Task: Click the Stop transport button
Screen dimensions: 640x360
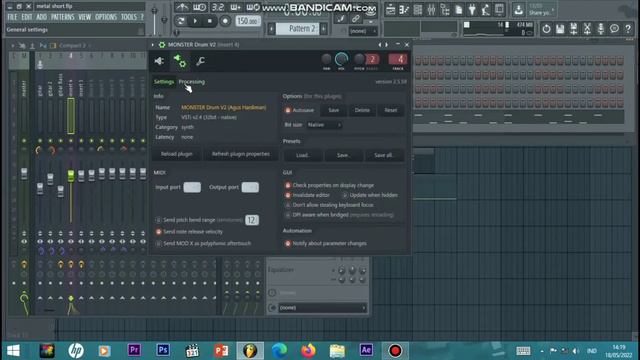Action: tap(210, 21)
